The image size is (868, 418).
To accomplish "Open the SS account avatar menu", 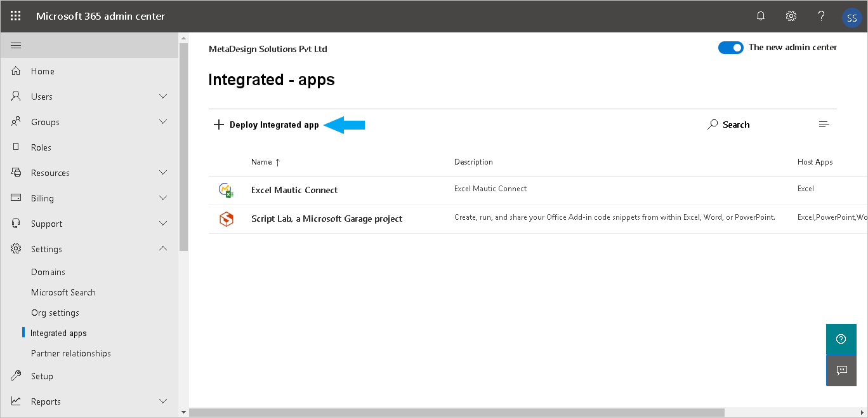I will coord(852,17).
